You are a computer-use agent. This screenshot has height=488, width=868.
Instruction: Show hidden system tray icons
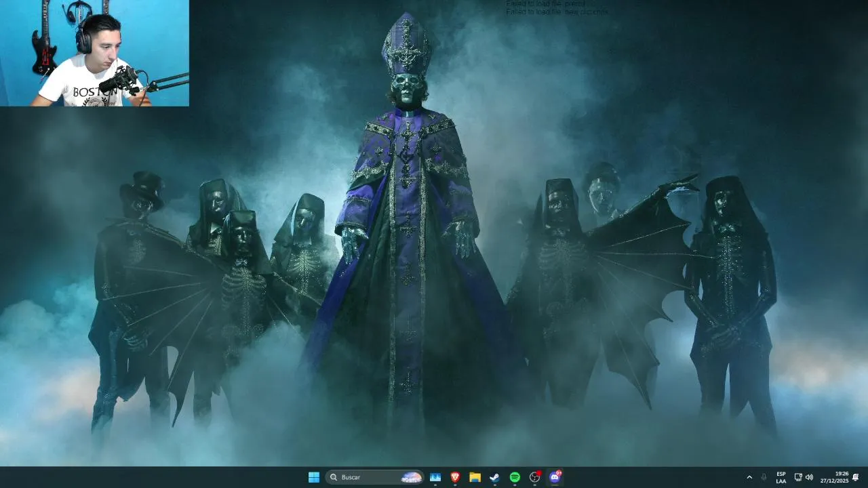(x=749, y=477)
